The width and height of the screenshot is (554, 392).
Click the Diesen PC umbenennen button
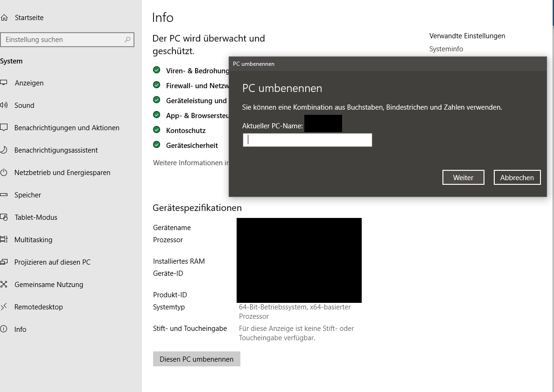click(x=196, y=359)
